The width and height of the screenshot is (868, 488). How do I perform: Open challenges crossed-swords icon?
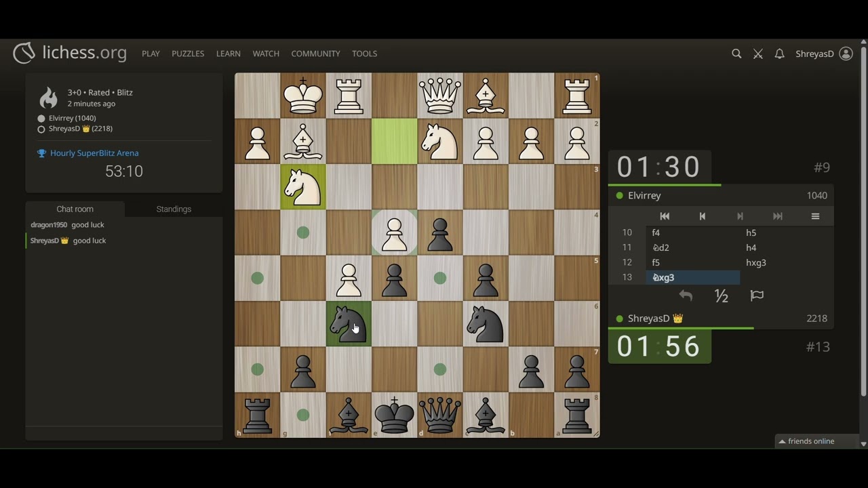point(758,54)
